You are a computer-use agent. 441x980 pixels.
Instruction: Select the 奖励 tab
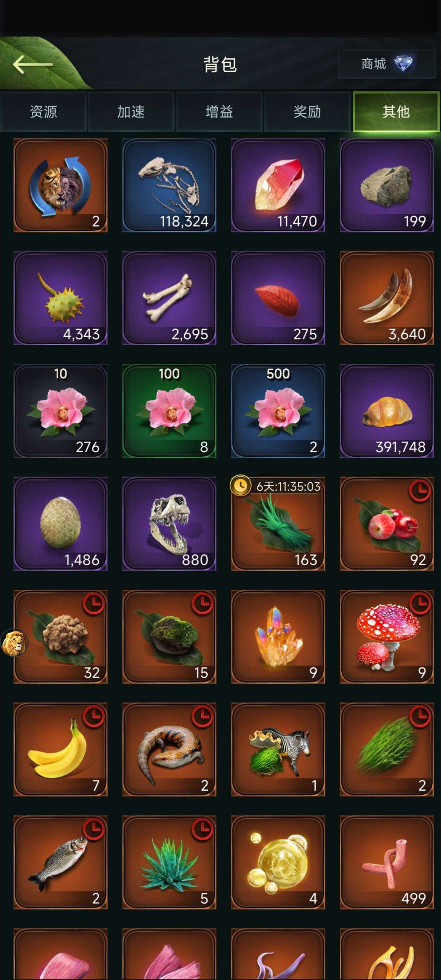point(307,111)
